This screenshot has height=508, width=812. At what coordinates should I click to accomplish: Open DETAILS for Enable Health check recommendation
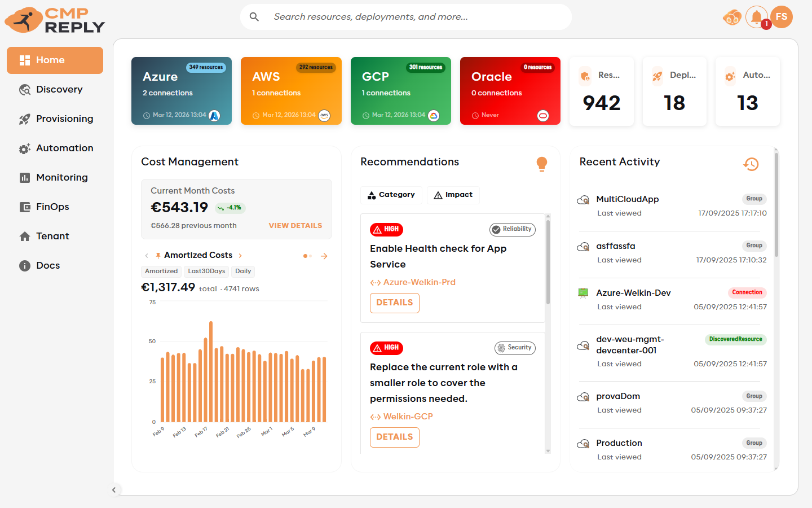tap(394, 303)
